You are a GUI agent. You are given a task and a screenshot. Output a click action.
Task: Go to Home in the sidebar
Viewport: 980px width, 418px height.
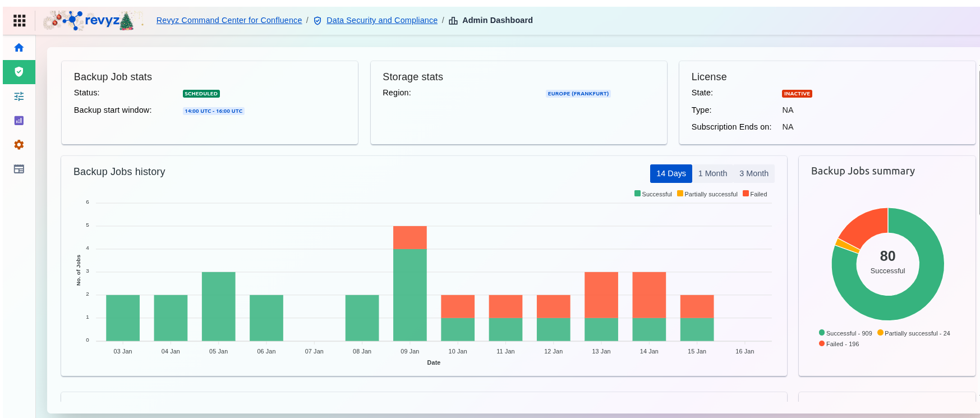[19, 48]
